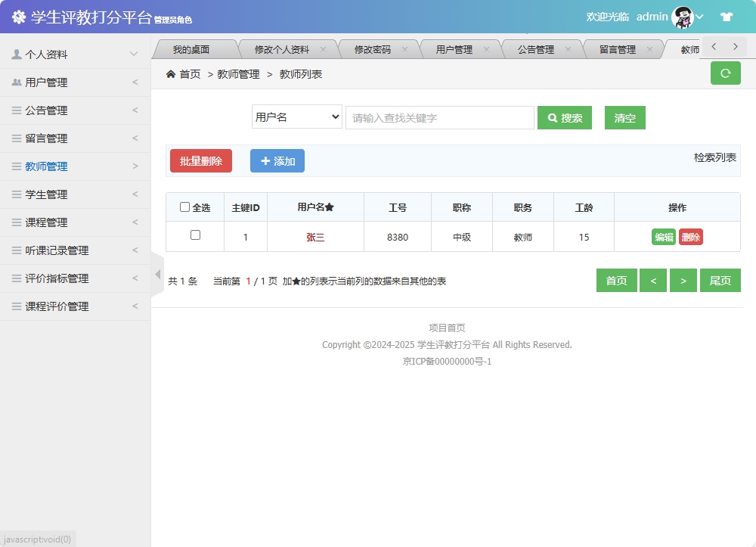
Task: Click the home icon in the breadcrumb
Action: (171, 74)
